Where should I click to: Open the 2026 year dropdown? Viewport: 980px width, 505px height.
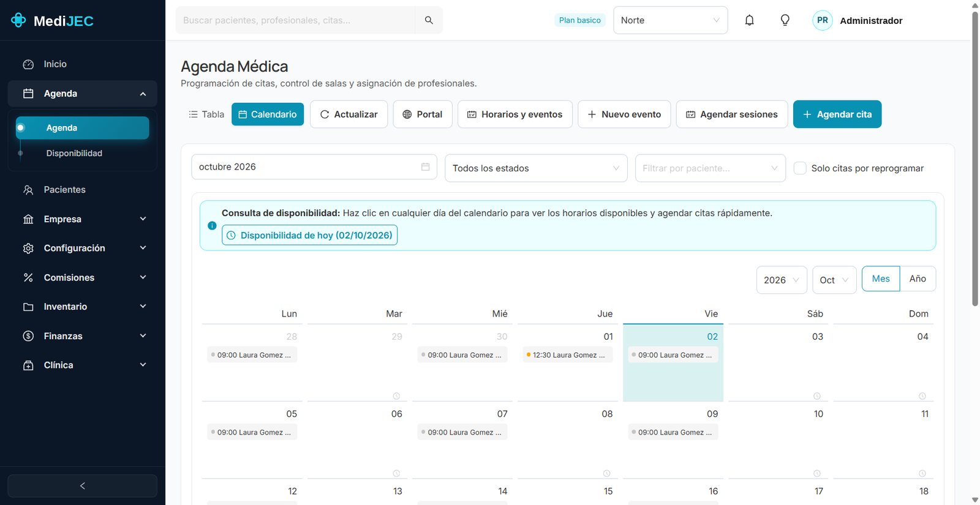click(x=782, y=280)
